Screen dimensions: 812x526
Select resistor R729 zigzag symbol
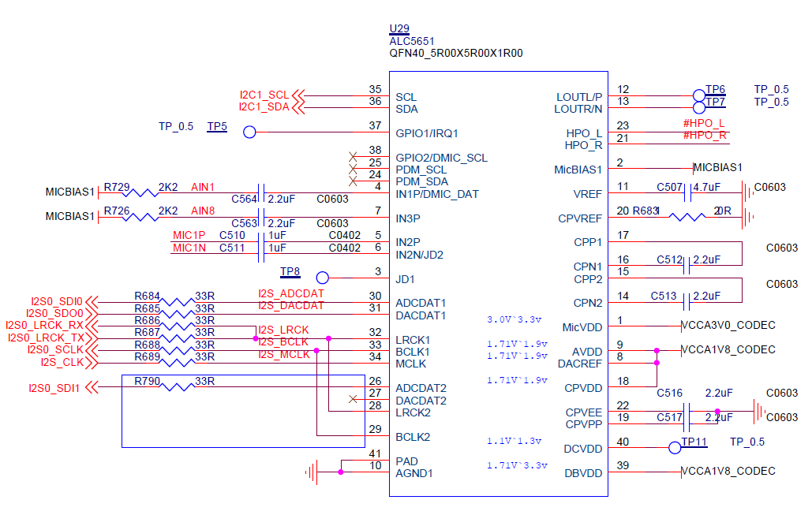point(140,192)
